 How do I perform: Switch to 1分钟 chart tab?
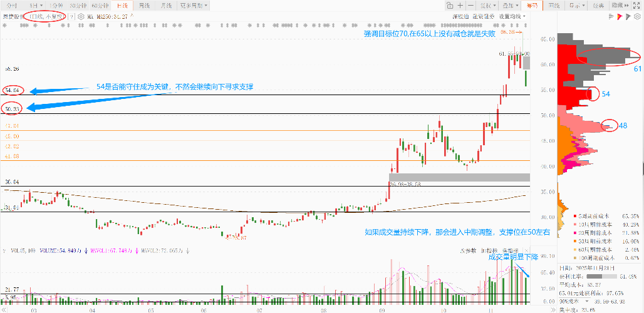point(56,6)
